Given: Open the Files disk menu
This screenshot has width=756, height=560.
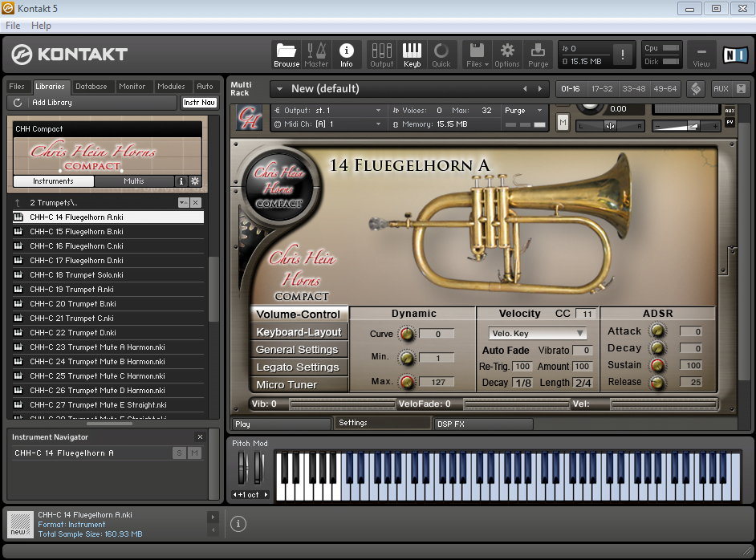Looking at the screenshot, I should click(x=477, y=55).
